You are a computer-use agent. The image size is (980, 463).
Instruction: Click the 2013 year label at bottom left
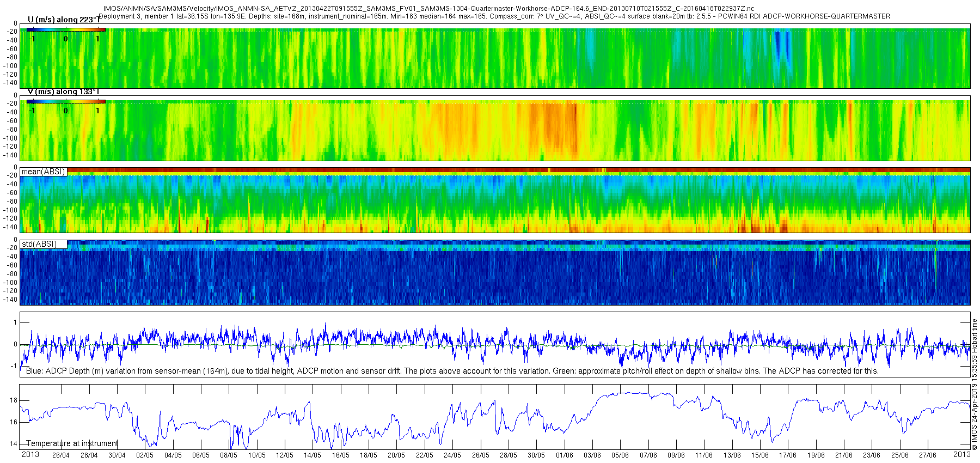[30, 455]
